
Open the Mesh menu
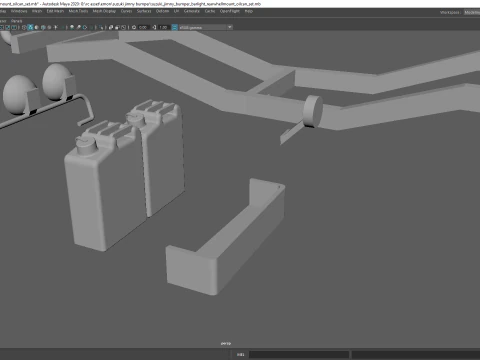click(37, 11)
